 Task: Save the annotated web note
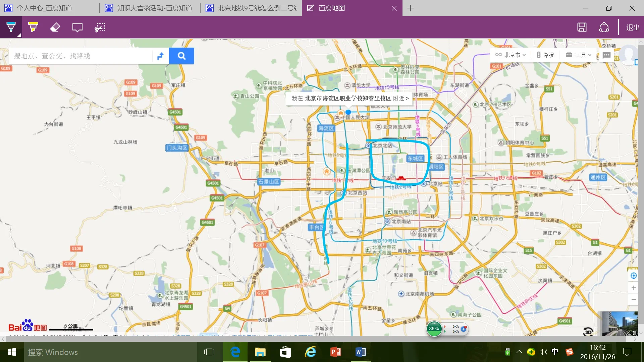click(x=582, y=27)
